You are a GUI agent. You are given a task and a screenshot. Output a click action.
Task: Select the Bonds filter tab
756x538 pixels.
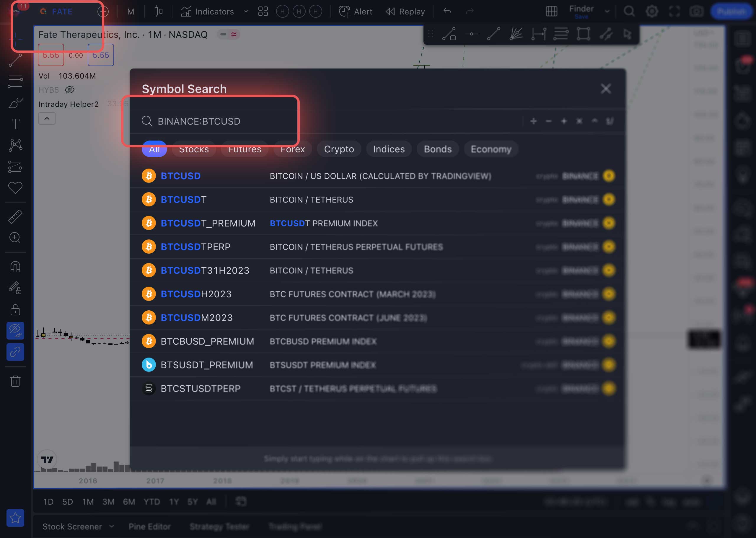tap(438, 149)
